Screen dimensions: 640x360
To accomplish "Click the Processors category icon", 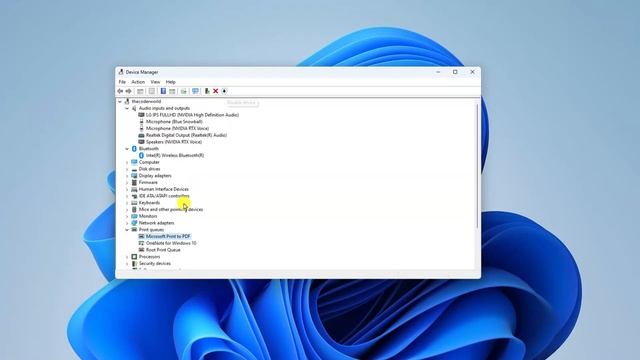I will pos(134,257).
